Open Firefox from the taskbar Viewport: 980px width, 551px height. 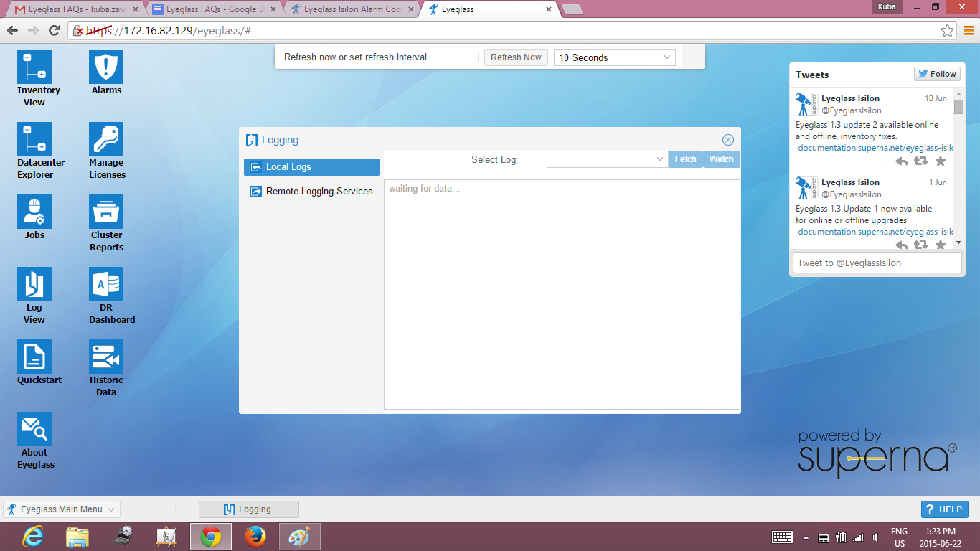(x=255, y=537)
